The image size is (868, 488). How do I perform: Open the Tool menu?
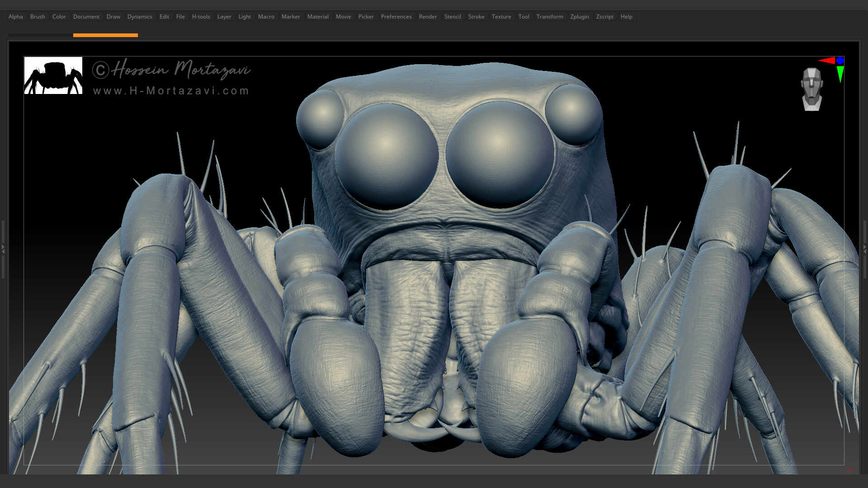click(524, 17)
